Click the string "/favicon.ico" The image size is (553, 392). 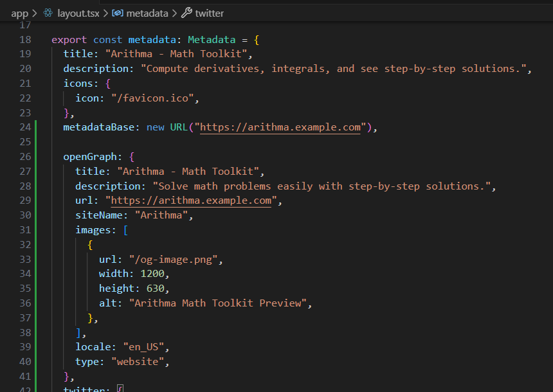pos(152,98)
